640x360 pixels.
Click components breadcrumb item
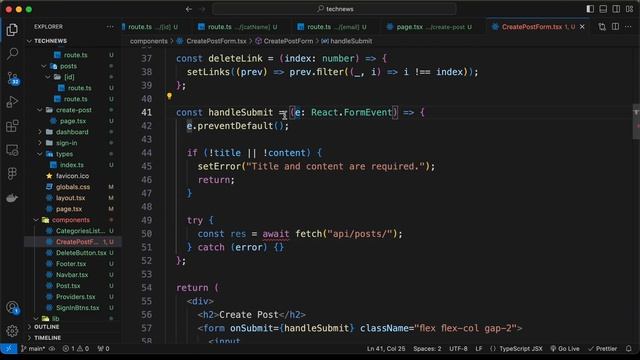click(x=149, y=41)
